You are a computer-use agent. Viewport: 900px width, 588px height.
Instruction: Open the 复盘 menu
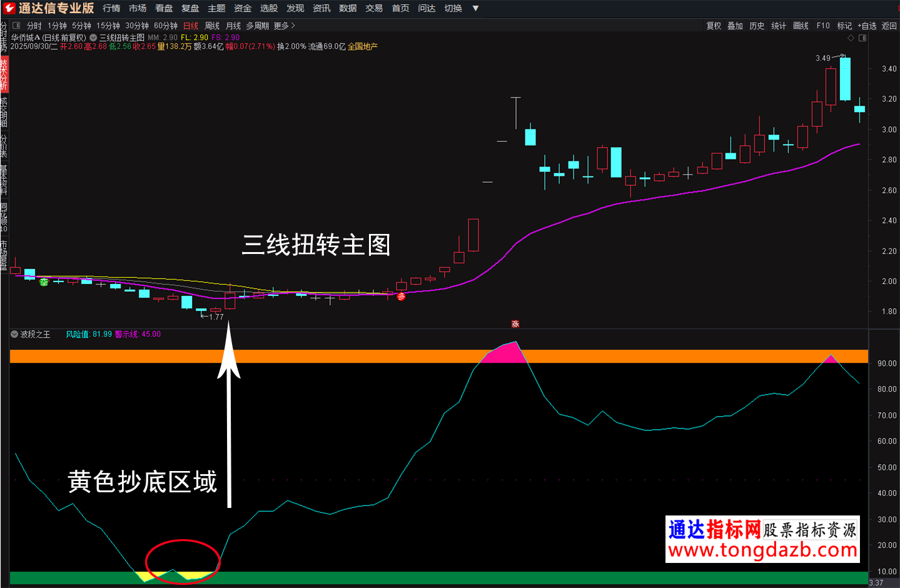pos(190,8)
